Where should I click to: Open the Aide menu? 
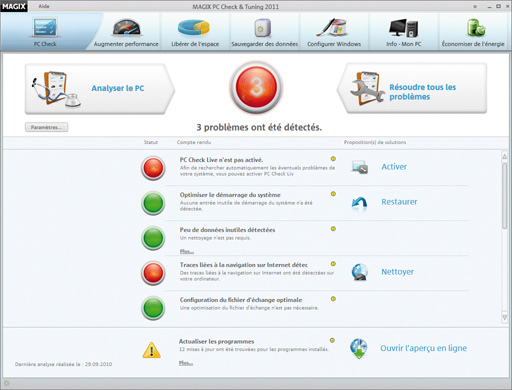[x=44, y=6]
